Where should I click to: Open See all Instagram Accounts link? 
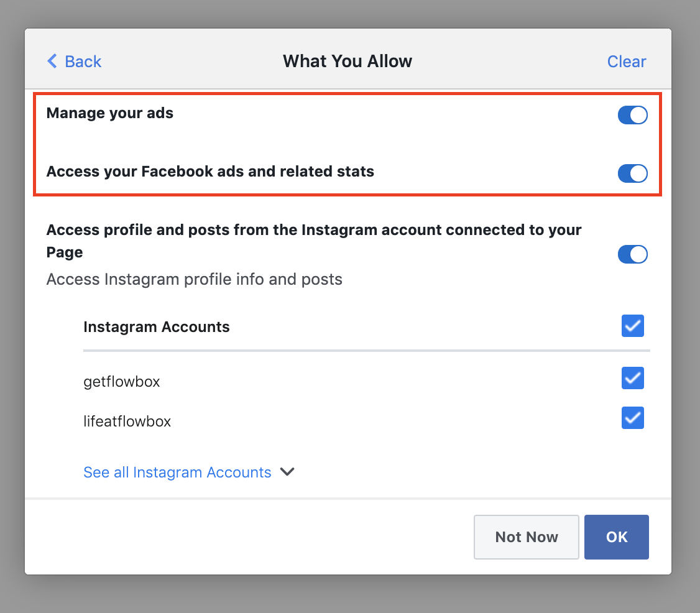(x=177, y=472)
